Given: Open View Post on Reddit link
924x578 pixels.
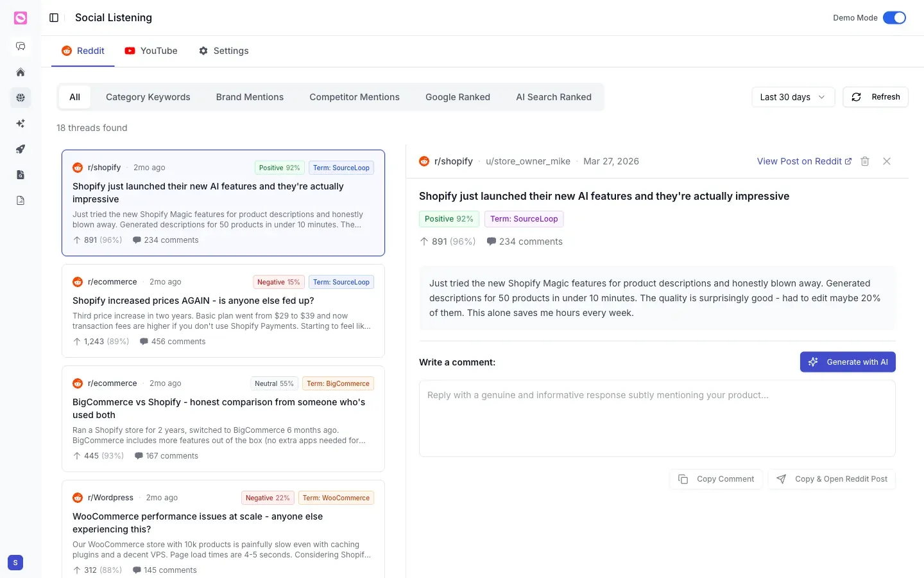Looking at the screenshot, I should click(804, 161).
